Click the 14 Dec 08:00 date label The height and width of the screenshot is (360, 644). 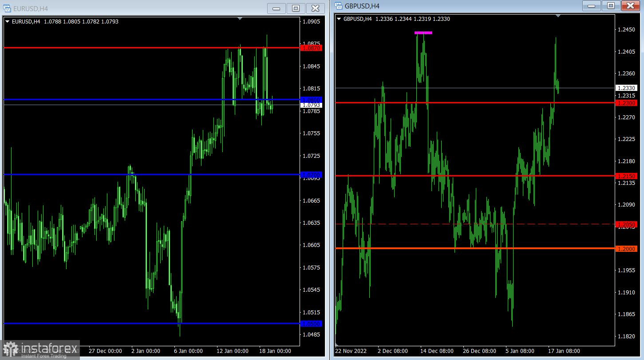[437, 351]
